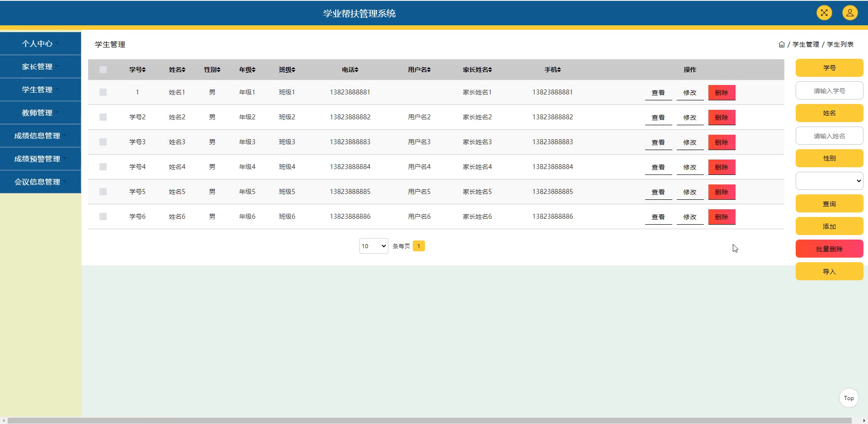Click 删除 for row 姓名1
The height and width of the screenshot is (424, 868).
722,93
